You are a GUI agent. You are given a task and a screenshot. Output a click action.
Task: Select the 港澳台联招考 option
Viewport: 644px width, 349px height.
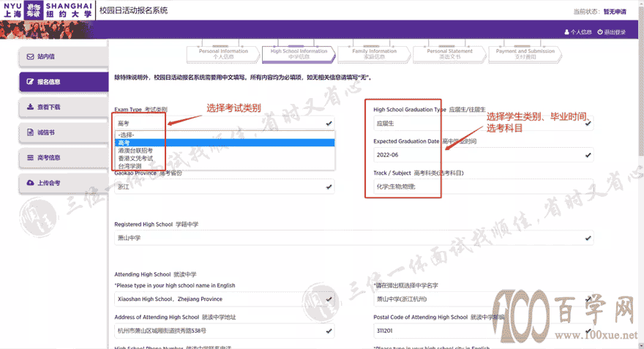pos(225,150)
